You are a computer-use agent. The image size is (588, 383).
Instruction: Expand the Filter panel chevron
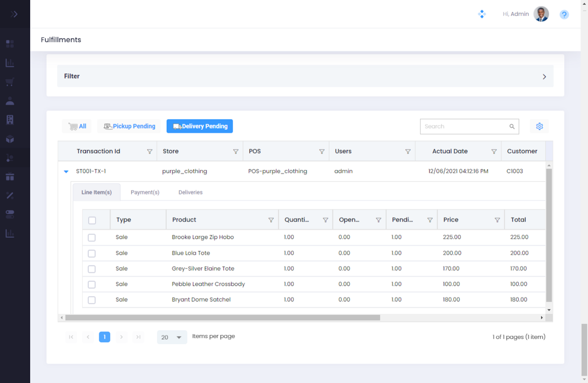tap(544, 76)
